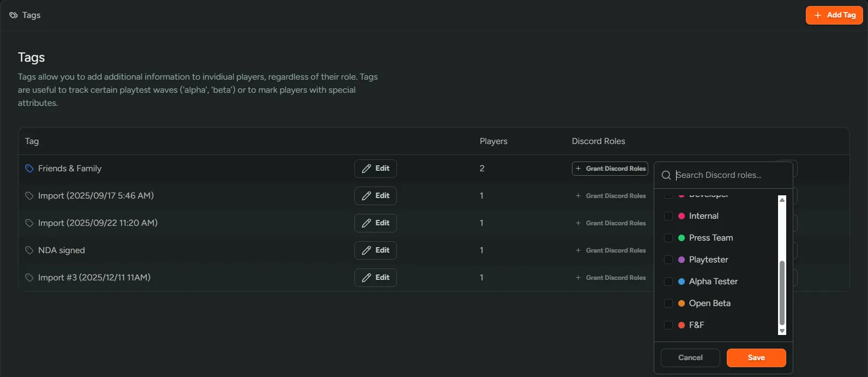The height and width of the screenshot is (377, 868).
Task: Cancel the Discord roles selection
Action: (690, 358)
